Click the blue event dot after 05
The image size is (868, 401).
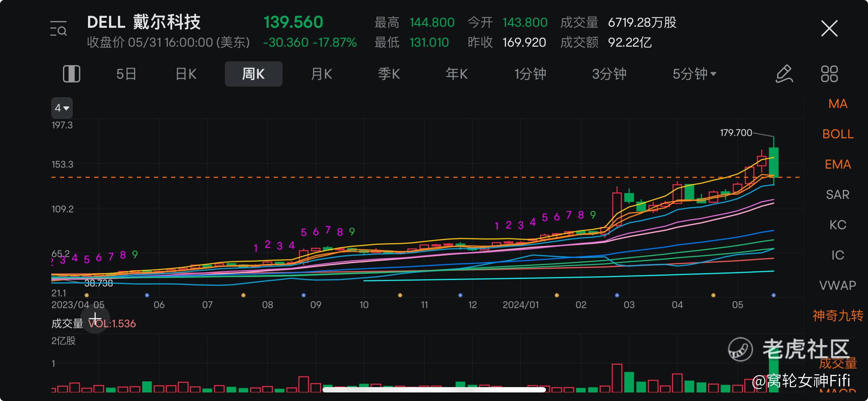pos(774,295)
